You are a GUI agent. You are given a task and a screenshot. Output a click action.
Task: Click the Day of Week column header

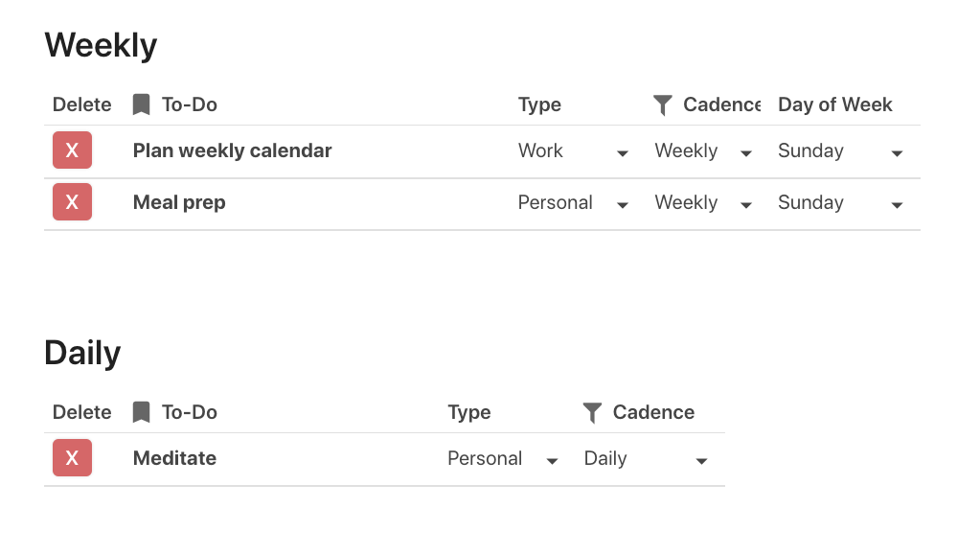pos(834,104)
